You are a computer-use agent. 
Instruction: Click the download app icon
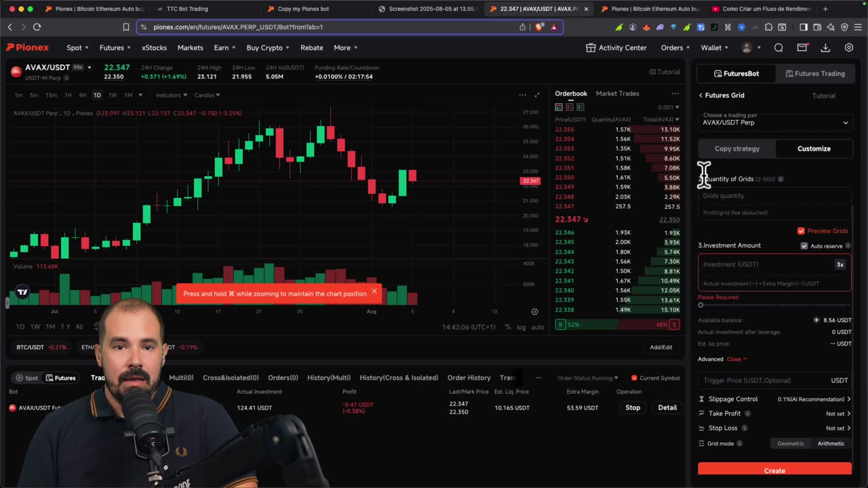click(825, 47)
